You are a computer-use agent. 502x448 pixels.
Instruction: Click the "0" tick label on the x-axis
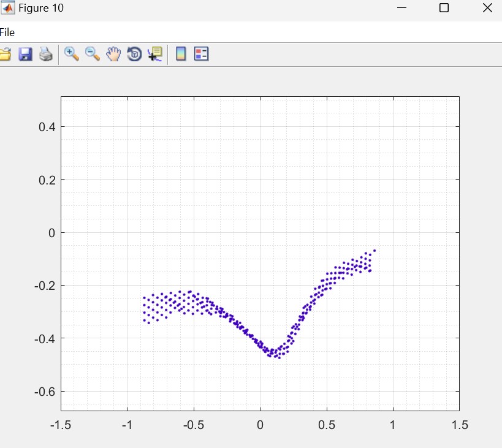tap(260, 425)
